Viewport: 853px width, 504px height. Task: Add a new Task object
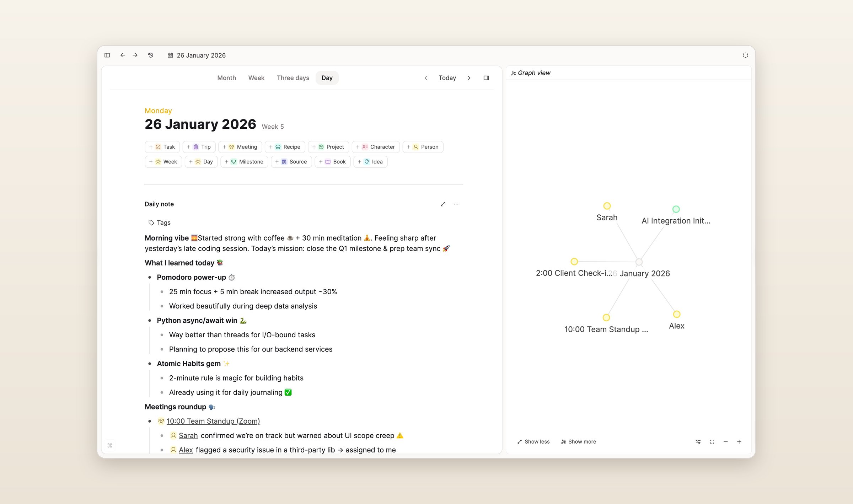162,147
